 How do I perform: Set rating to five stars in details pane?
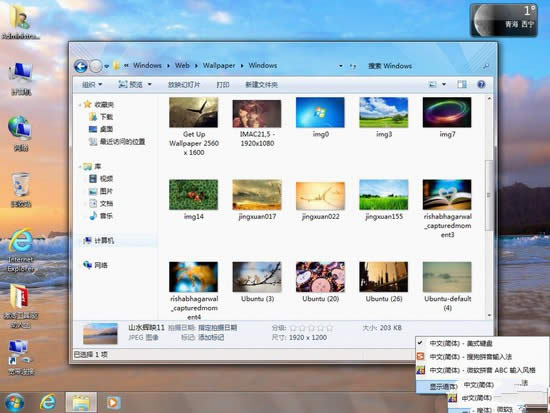330,328
